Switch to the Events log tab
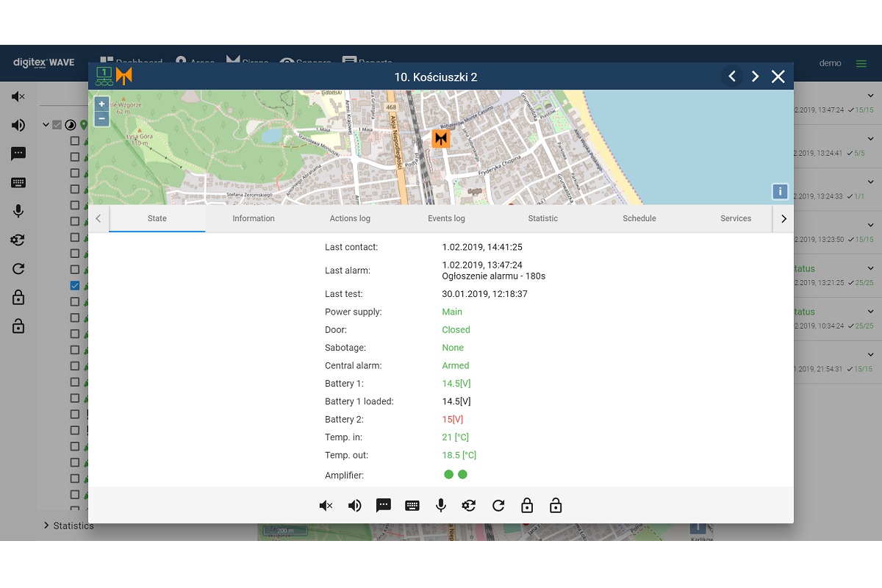Screen dimensions: 882x588 tap(446, 218)
